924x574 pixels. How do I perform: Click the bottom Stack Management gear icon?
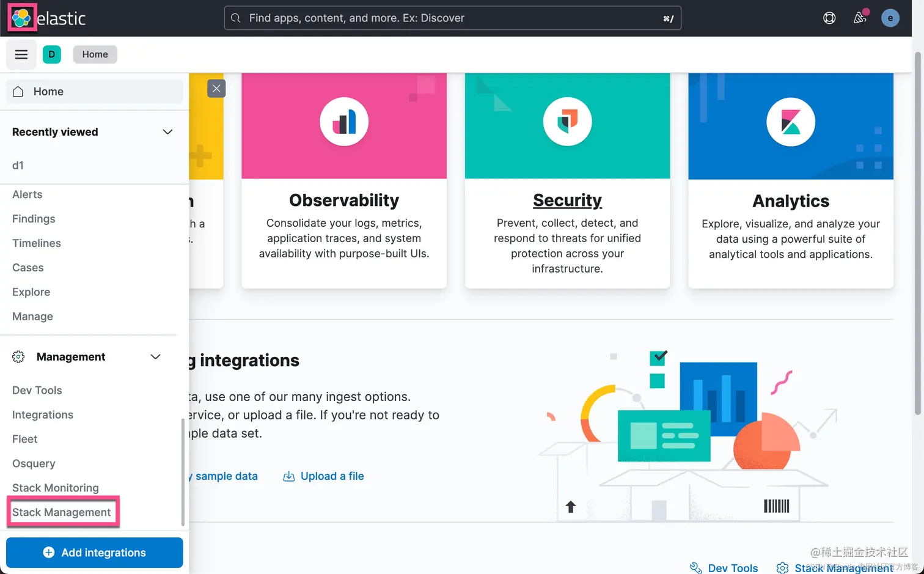click(782, 568)
